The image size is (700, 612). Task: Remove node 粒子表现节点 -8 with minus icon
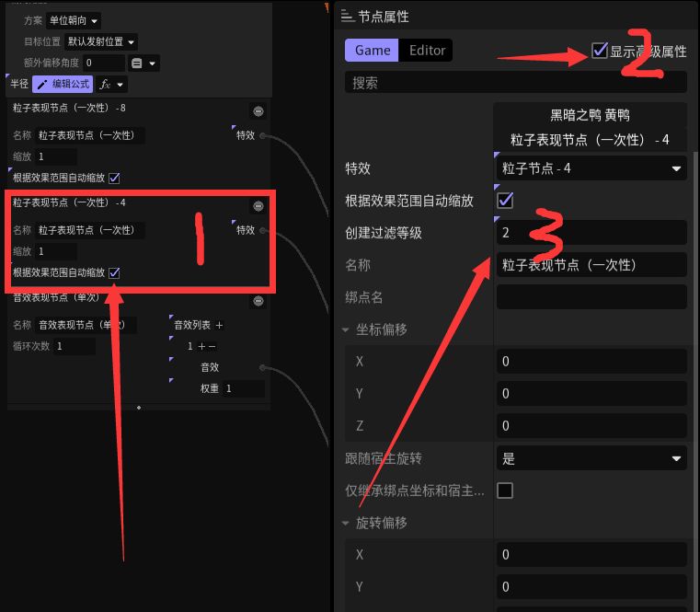pos(258,111)
